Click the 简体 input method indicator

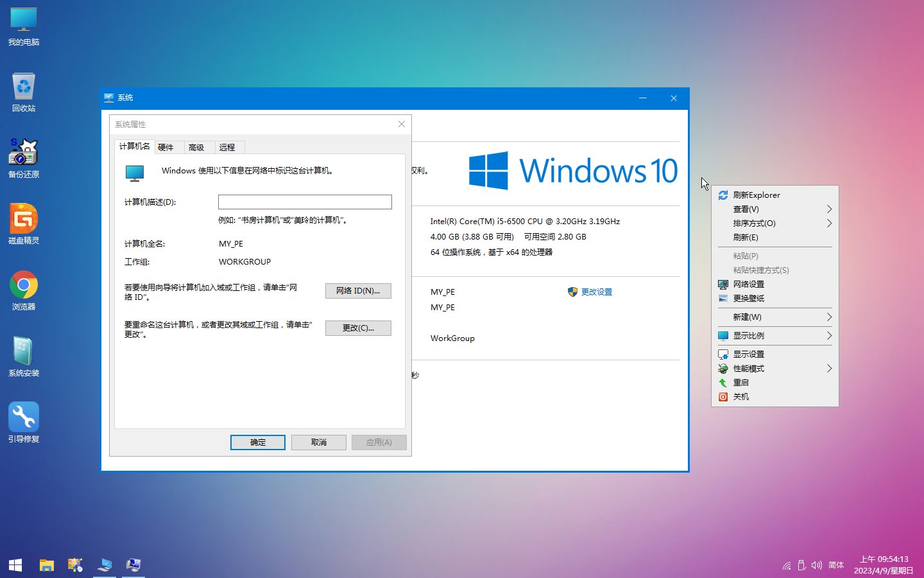pyautogui.click(x=836, y=565)
